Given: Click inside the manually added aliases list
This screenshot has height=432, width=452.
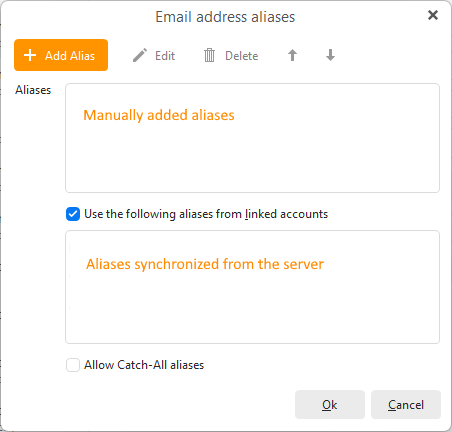Looking at the screenshot, I should point(252,138).
